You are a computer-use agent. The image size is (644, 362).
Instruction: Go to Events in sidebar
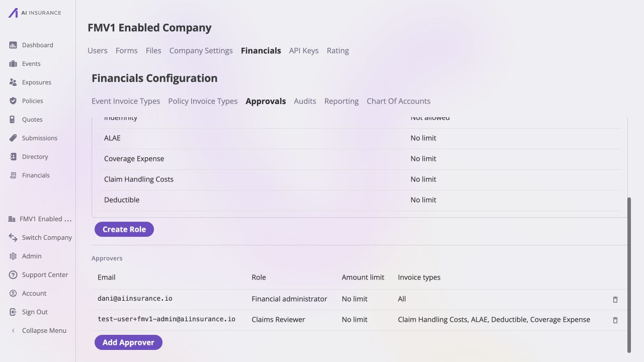pyautogui.click(x=31, y=64)
